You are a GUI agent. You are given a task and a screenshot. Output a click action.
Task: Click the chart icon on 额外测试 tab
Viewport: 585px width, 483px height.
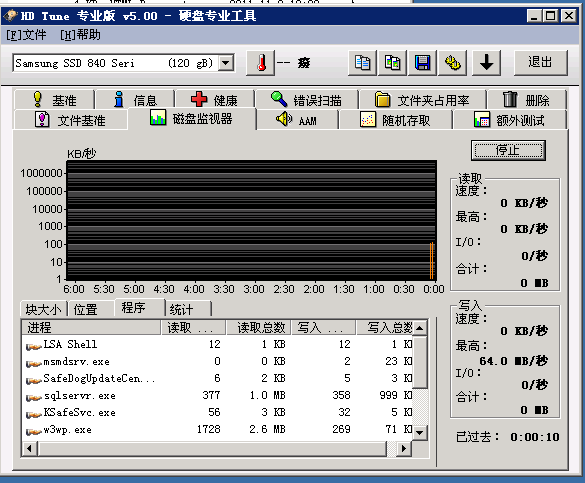point(482,119)
